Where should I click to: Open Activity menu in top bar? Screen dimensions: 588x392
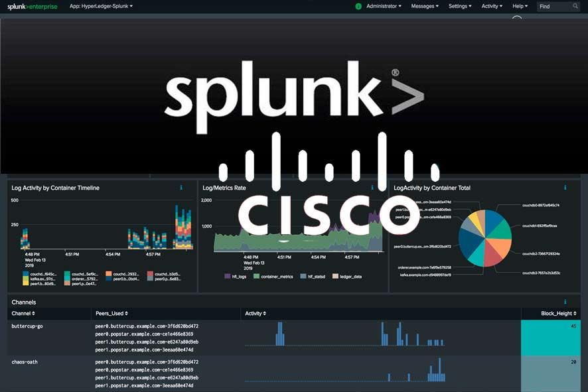point(492,7)
